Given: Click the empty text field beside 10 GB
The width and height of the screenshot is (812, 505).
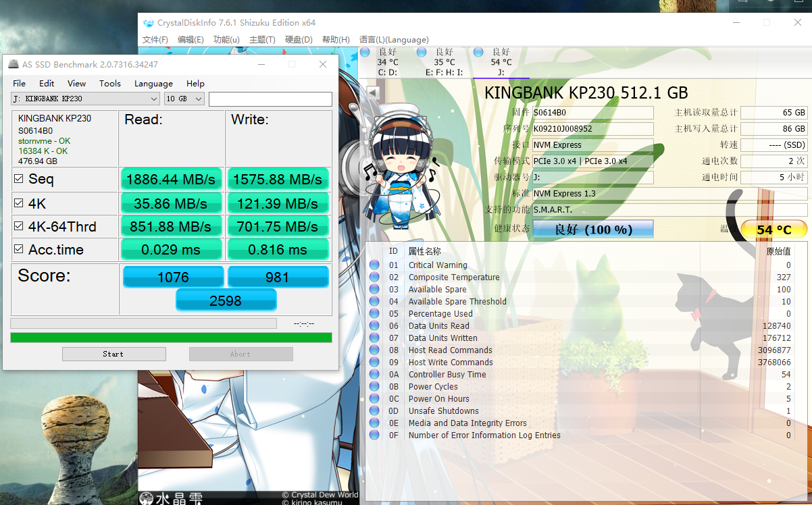Looking at the screenshot, I should (270, 99).
